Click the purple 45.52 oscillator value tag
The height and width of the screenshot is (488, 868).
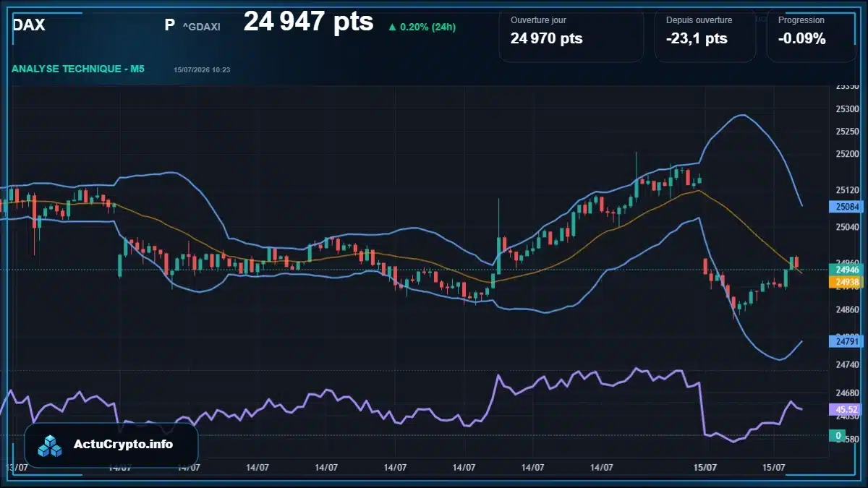tap(846, 409)
